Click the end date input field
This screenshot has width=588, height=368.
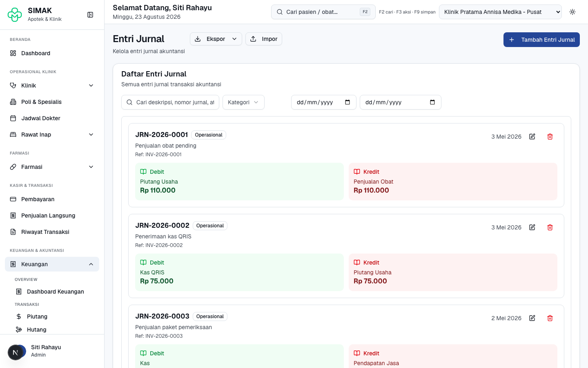(x=401, y=102)
